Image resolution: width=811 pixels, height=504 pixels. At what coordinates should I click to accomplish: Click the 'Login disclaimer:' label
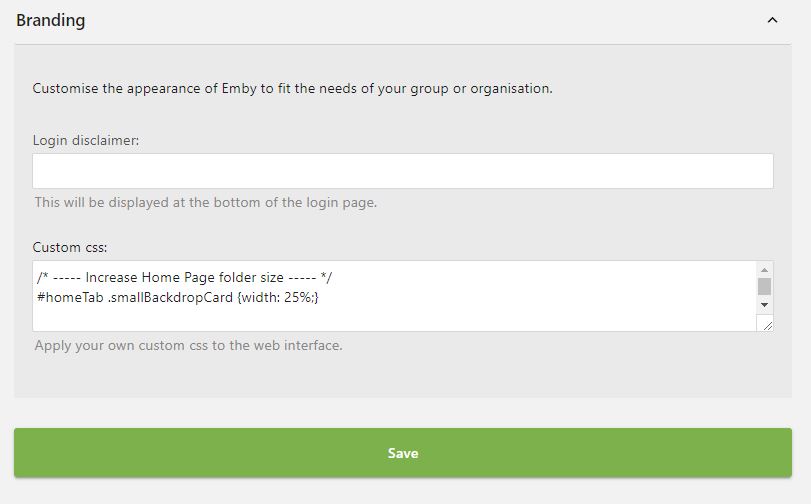pos(86,140)
